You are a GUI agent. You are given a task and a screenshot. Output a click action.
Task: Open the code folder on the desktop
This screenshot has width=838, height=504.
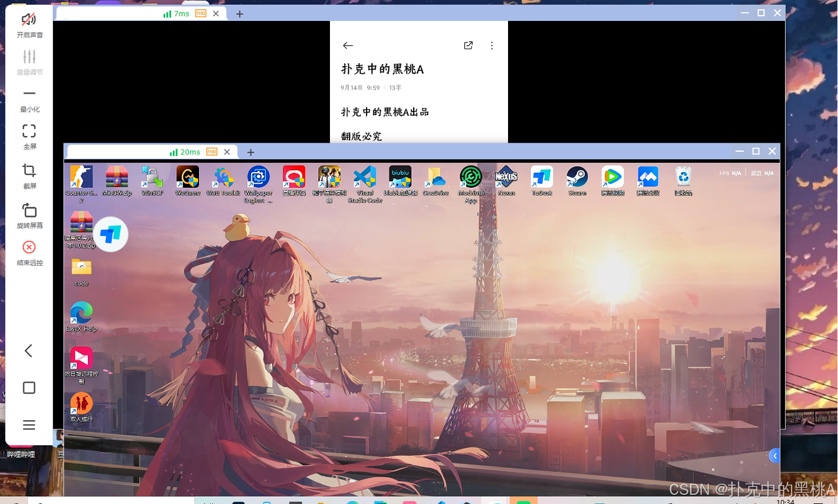tap(81, 272)
